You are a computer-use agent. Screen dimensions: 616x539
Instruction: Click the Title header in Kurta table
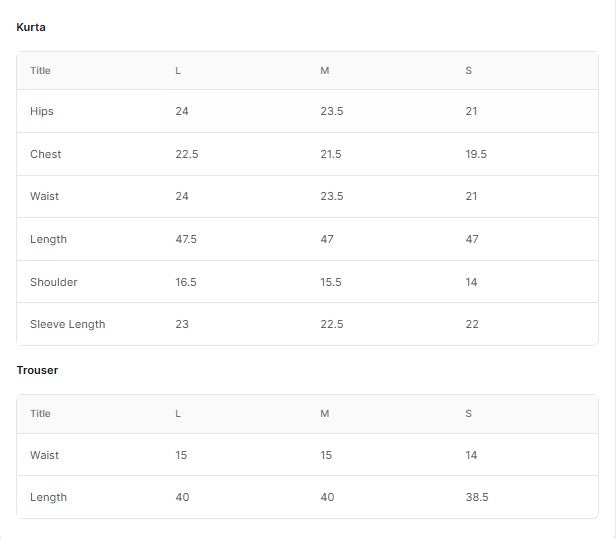tap(40, 71)
